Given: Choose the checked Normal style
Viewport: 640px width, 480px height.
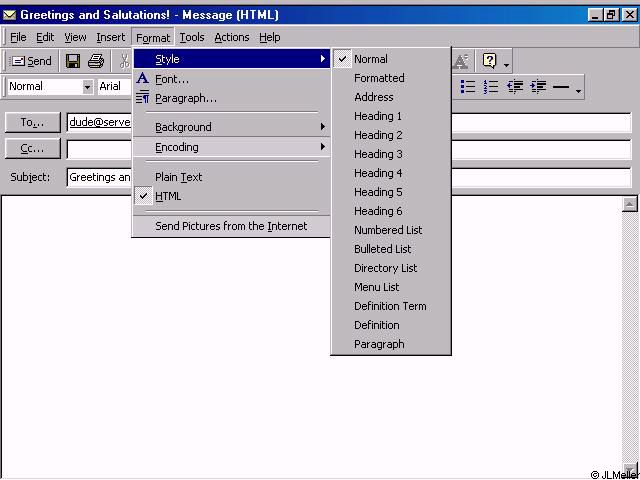Looking at the screenshot, I should (x=370, y=59).
